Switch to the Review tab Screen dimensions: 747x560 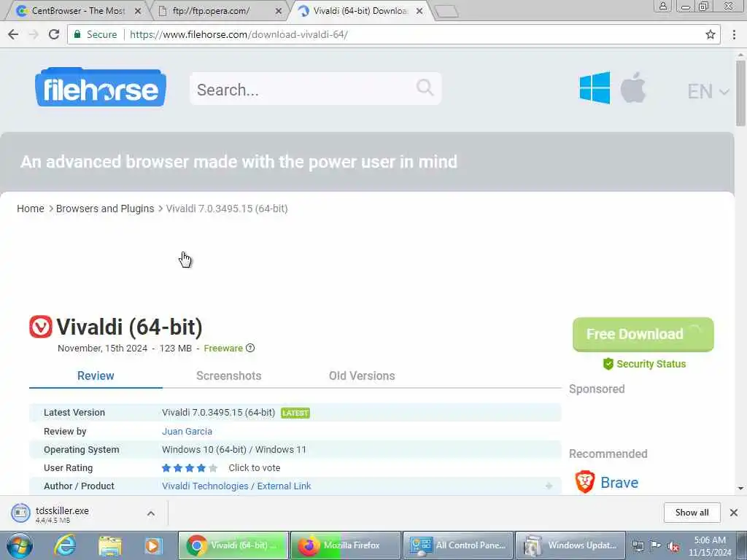(96, 376)
